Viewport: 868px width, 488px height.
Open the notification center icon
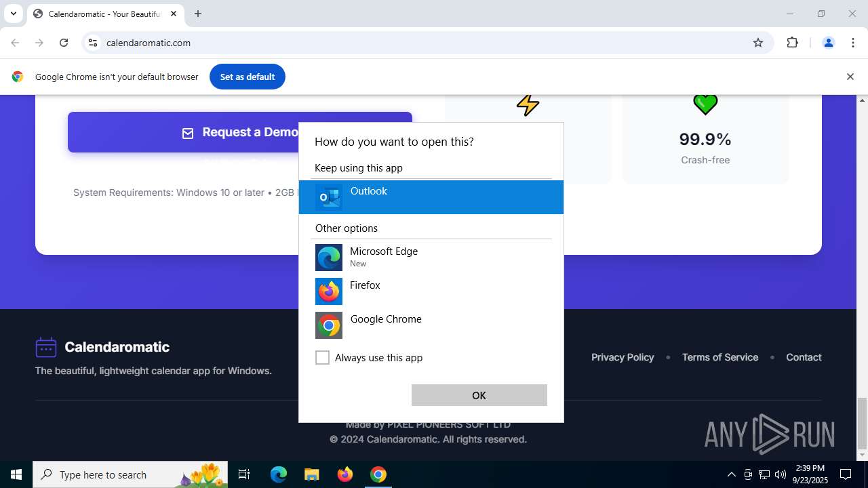point(846,474)
